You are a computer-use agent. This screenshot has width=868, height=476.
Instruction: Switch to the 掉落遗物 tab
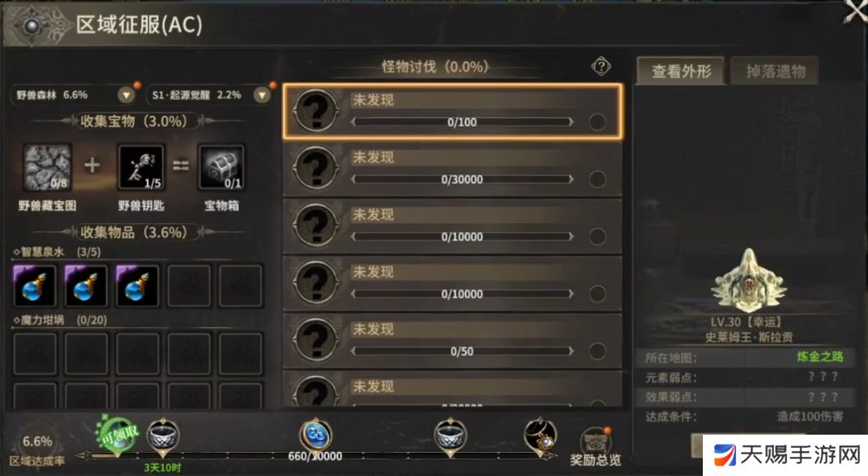tap(775, 71)
